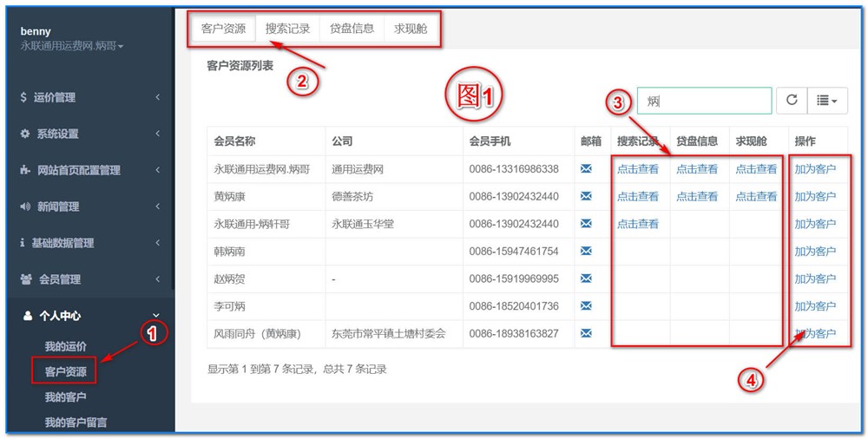Screen dimensions: 868x439
Task: View 搜索记录 for 永联通用-炳轩哥 row
Action: tap(638, 224)
